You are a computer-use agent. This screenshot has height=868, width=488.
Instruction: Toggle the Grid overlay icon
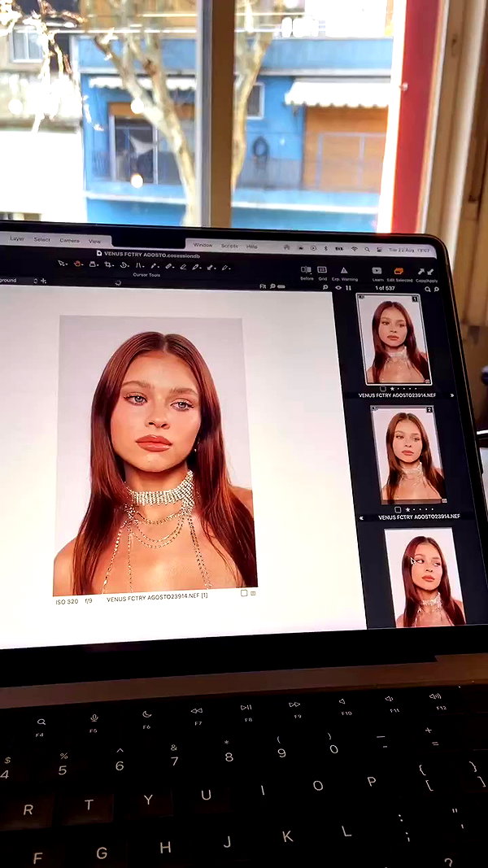(x=322, y=271)
